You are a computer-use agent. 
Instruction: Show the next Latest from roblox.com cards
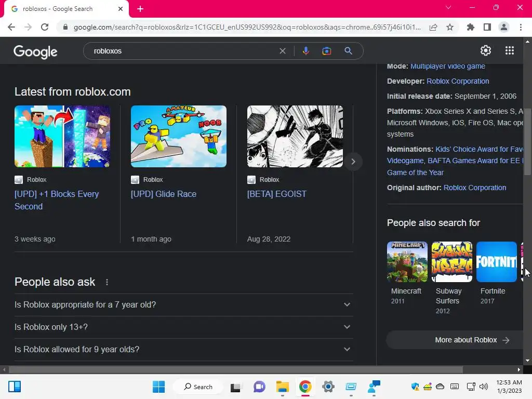tap(353, 162)
